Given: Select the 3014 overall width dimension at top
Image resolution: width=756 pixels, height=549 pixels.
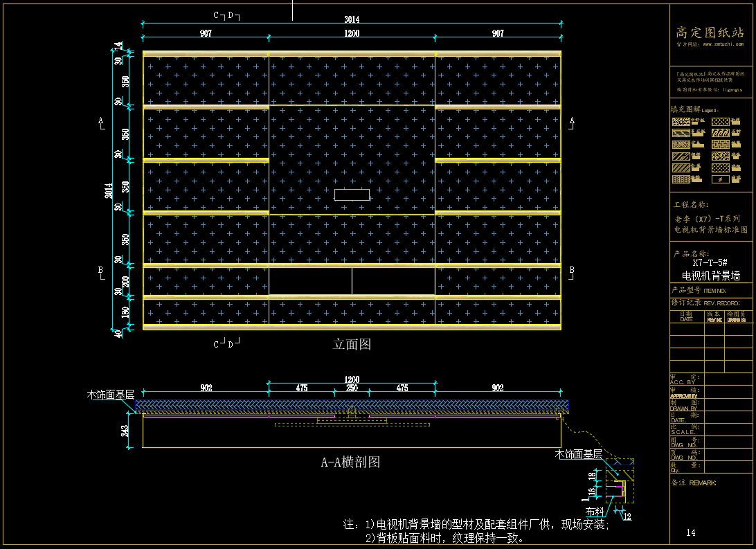Looking at the screenshot, I should [352, 20].
